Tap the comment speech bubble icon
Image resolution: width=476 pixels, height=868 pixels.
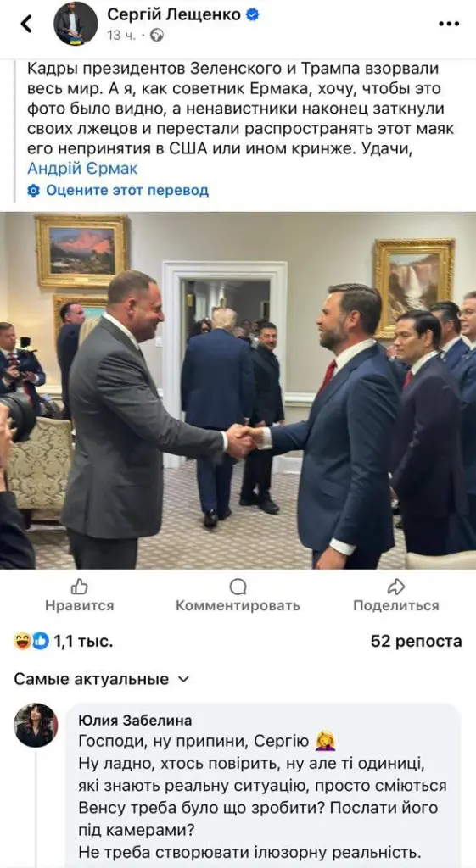(x=238, y=587)
